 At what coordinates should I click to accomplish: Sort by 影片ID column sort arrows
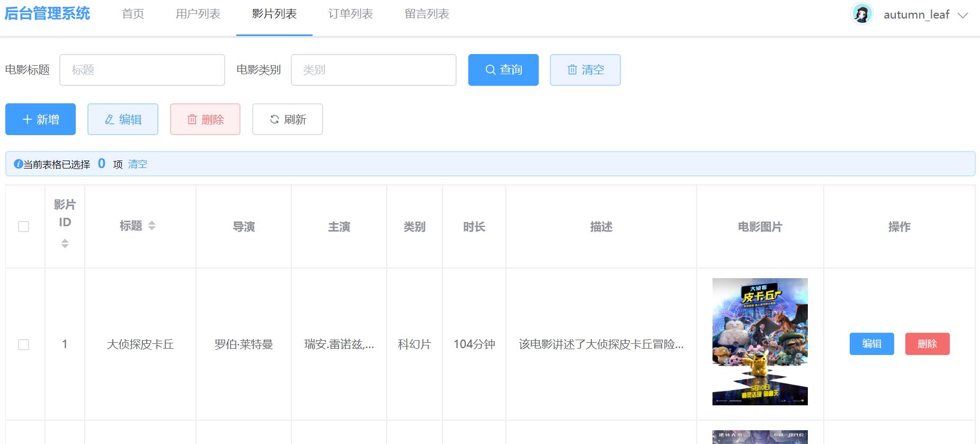point(65,243)
